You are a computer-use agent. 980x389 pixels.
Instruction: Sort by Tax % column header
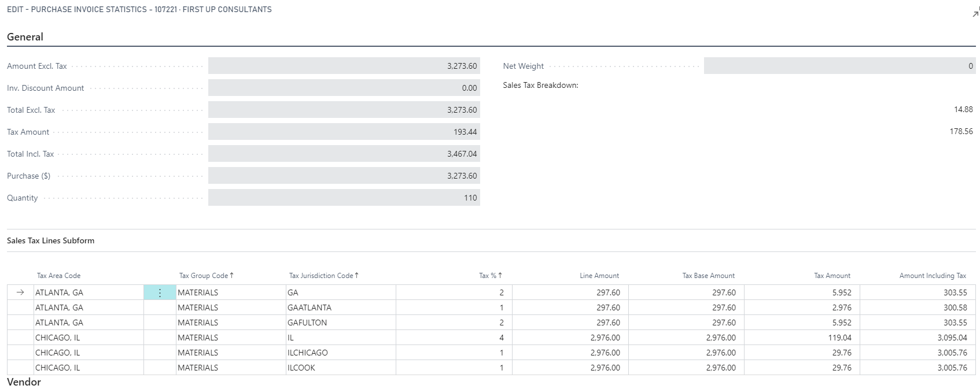(x=491, y=276)
